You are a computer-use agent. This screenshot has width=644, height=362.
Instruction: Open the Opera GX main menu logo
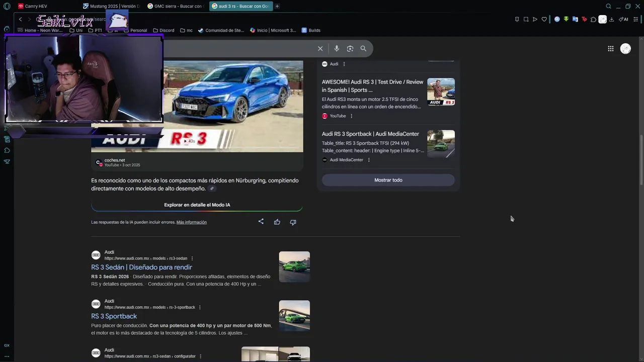click(x=7, y=6)
